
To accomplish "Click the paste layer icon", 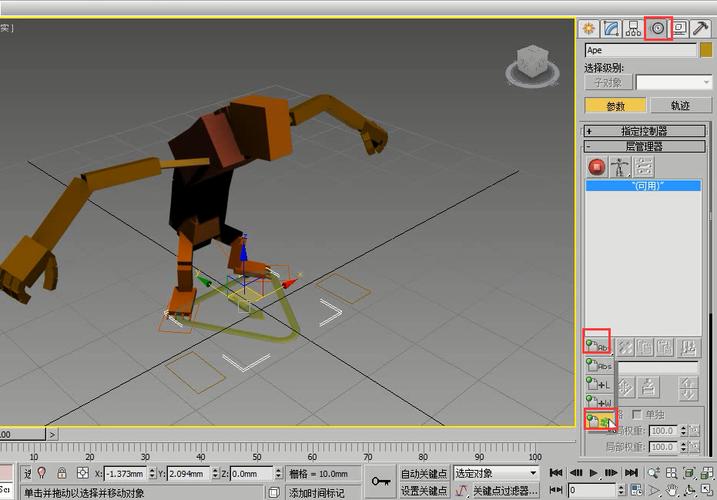I will pos(664,348).
